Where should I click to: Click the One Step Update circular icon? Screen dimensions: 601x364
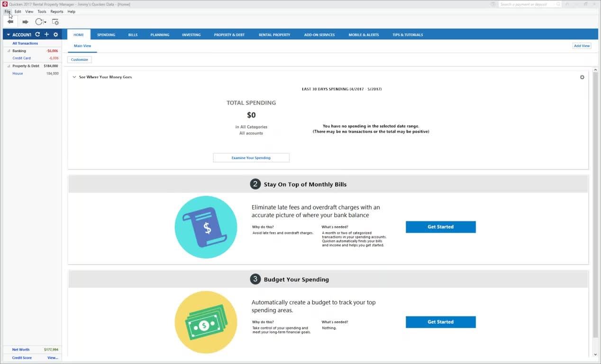(39, 22)
